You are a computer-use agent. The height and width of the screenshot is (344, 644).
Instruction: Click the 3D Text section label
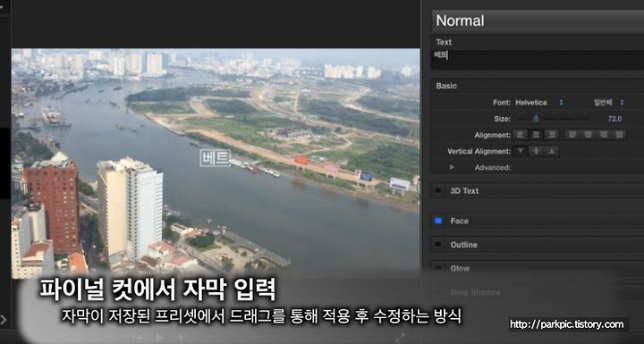(x=464, y=191)
